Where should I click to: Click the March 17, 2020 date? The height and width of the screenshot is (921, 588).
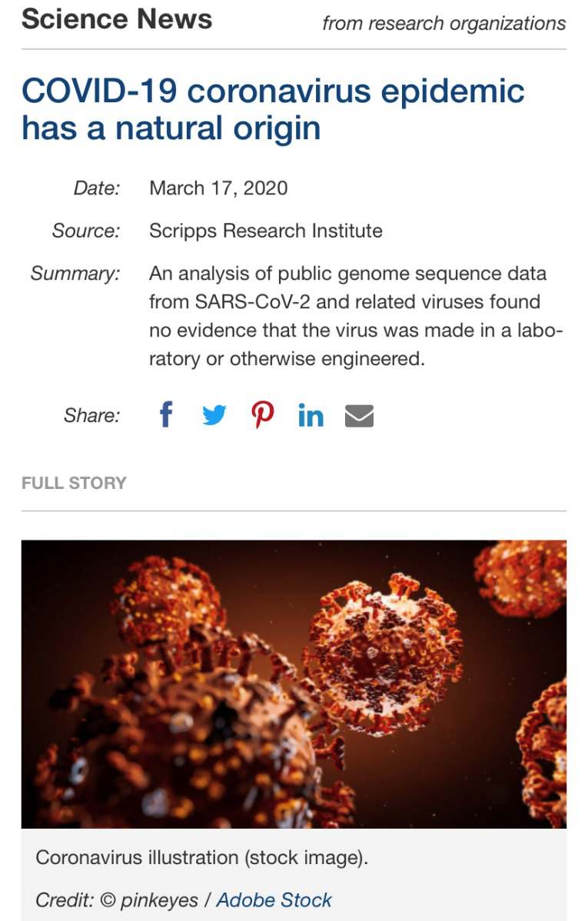218,188
